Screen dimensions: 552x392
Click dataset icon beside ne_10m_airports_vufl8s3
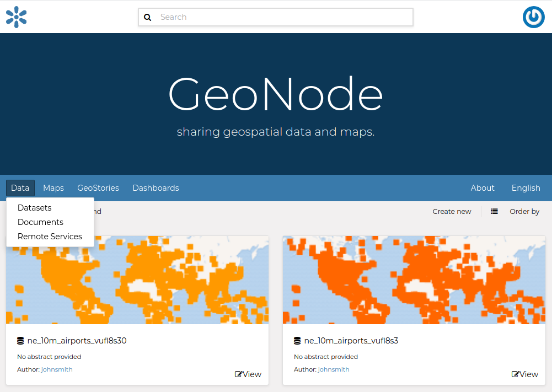(297, 341)
